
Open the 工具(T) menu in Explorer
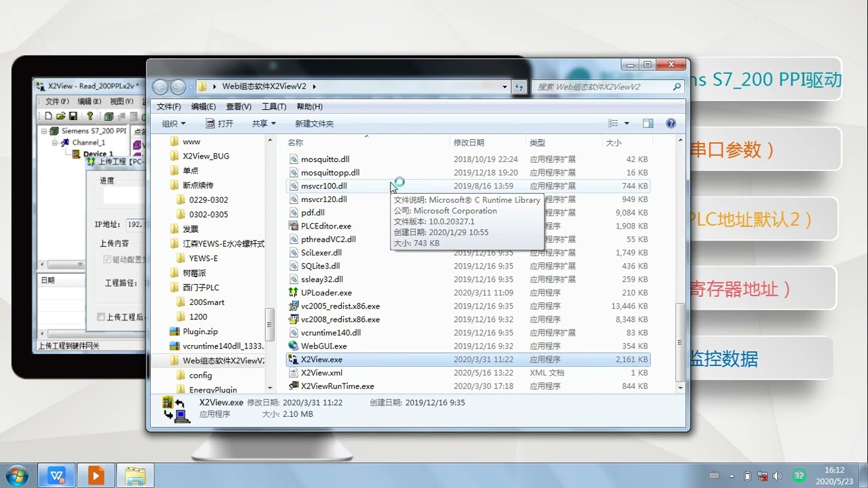pos(274,106)
